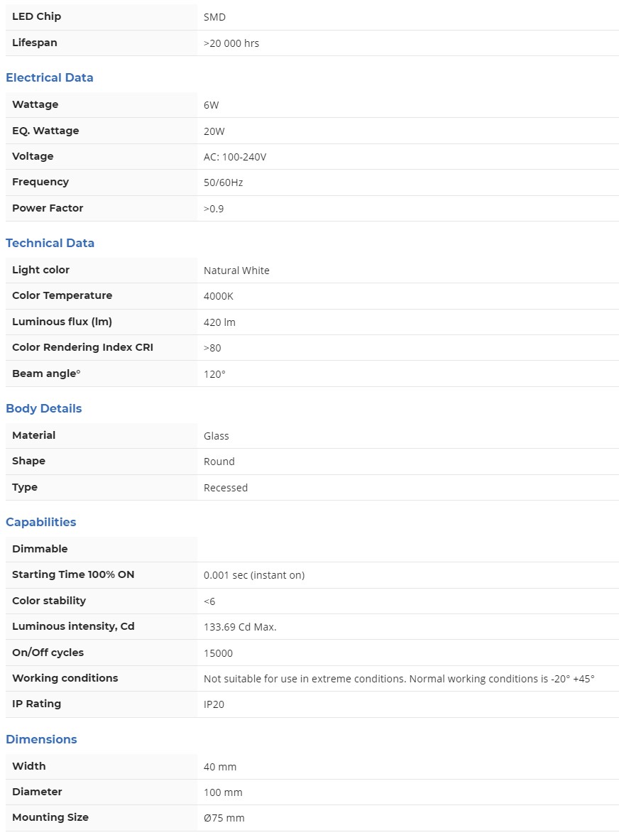The image size is (619, 840).
Task: Click the Capabilities section heading
Action: [x=41, y=523]
